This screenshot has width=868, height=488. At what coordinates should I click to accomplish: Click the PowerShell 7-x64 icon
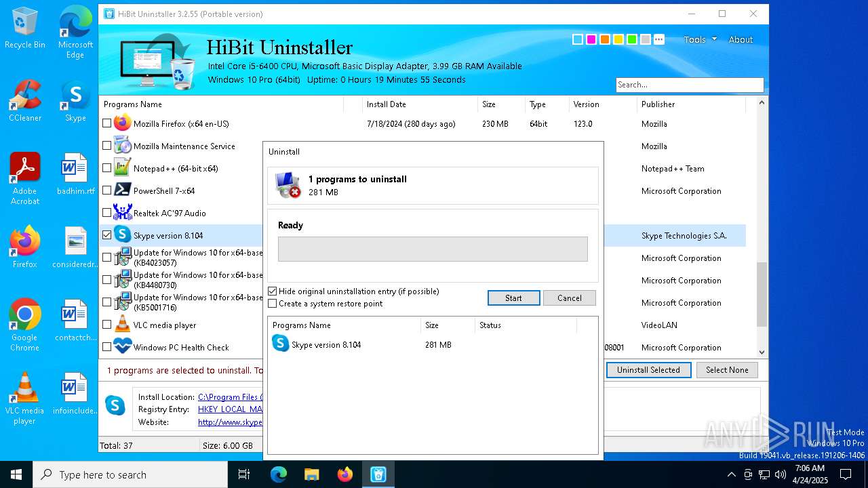tap(122, 190)
